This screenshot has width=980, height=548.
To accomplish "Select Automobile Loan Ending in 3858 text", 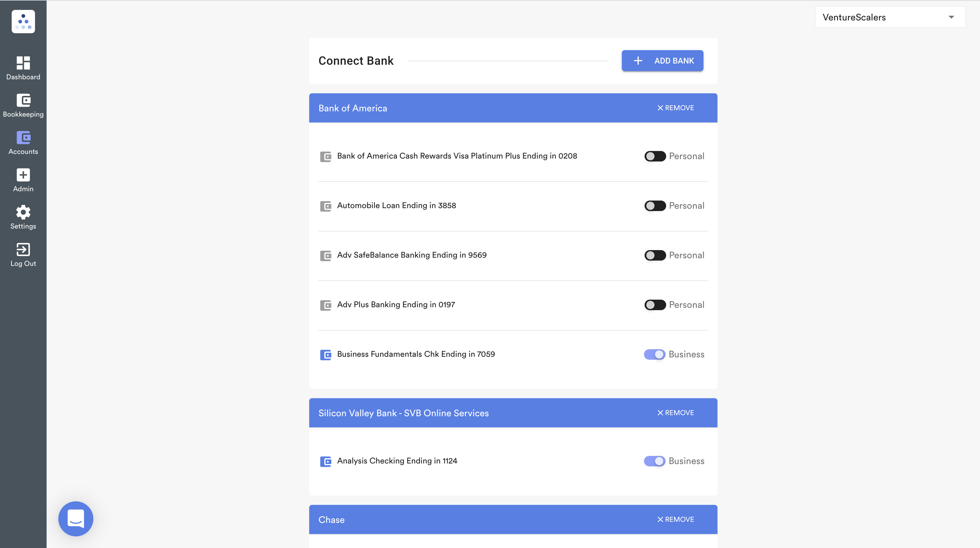I will 396,206.
